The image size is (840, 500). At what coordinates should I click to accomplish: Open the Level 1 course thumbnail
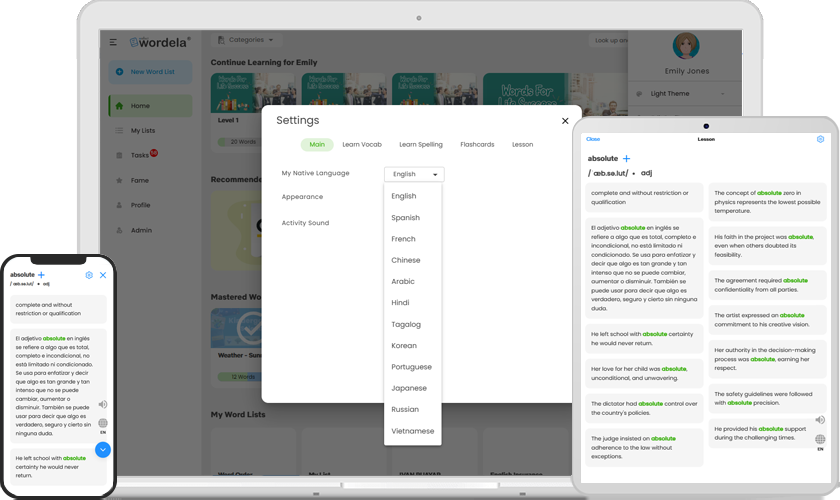253,92
